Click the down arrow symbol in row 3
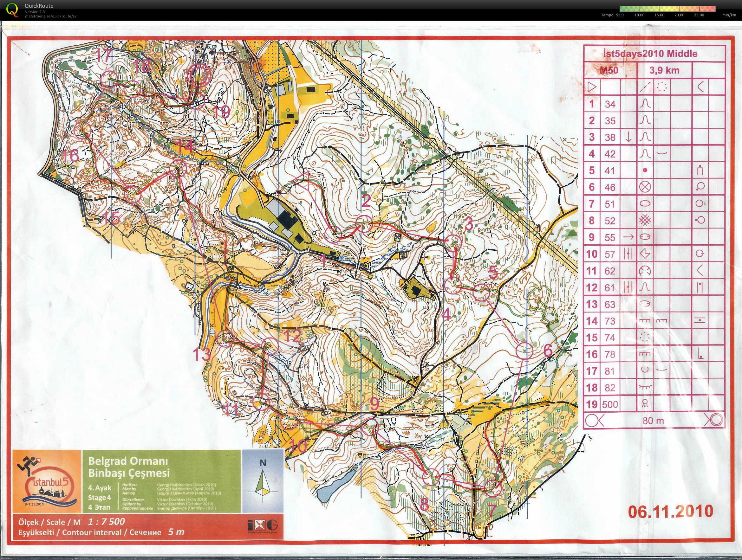 [628, 137]
